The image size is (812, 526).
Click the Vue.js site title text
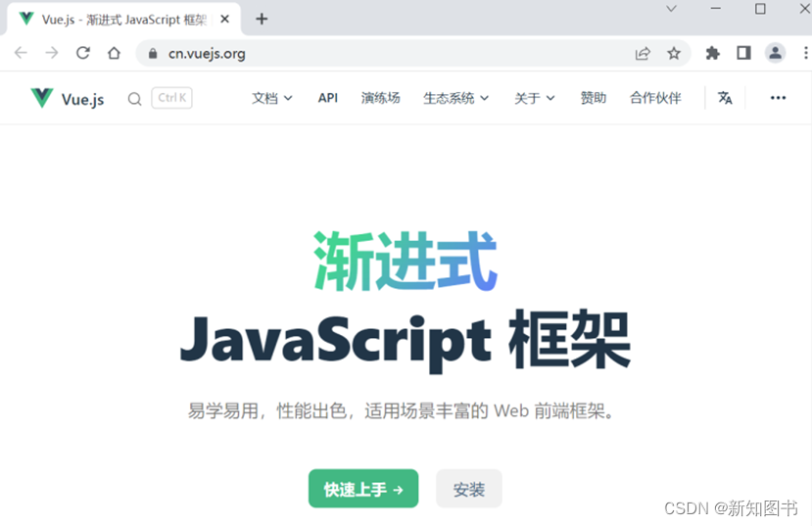click(83, 99)
